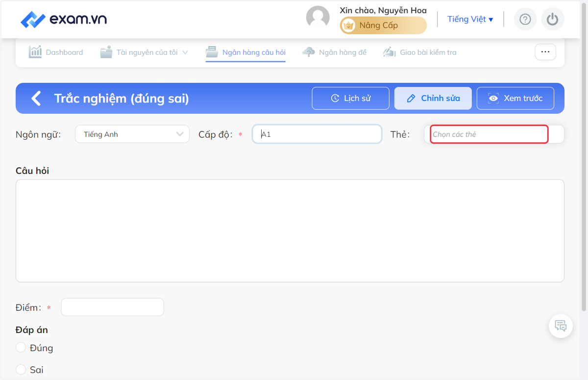588x380 pixels.
Task: Open the Ngôn ngữ Tiếng Anh dropdown
Action: click(132, 134)
